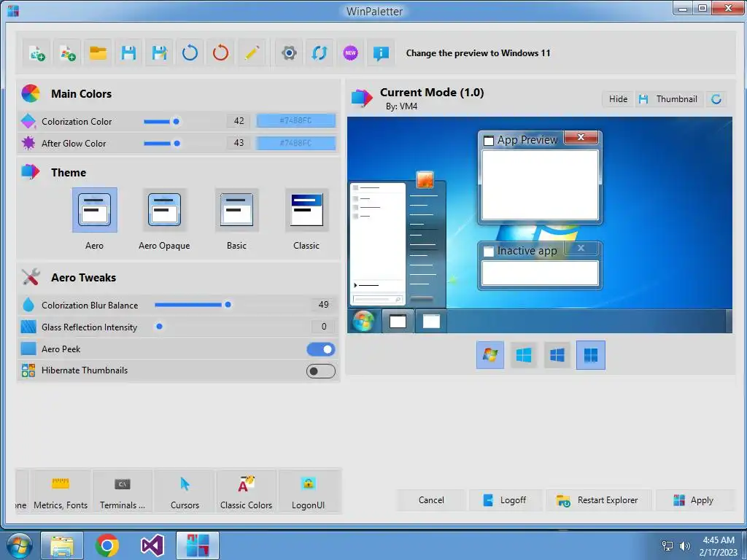Click the App Preview window in preview
The width and height of the screenshot is (747, 560).
coord(540,178)
